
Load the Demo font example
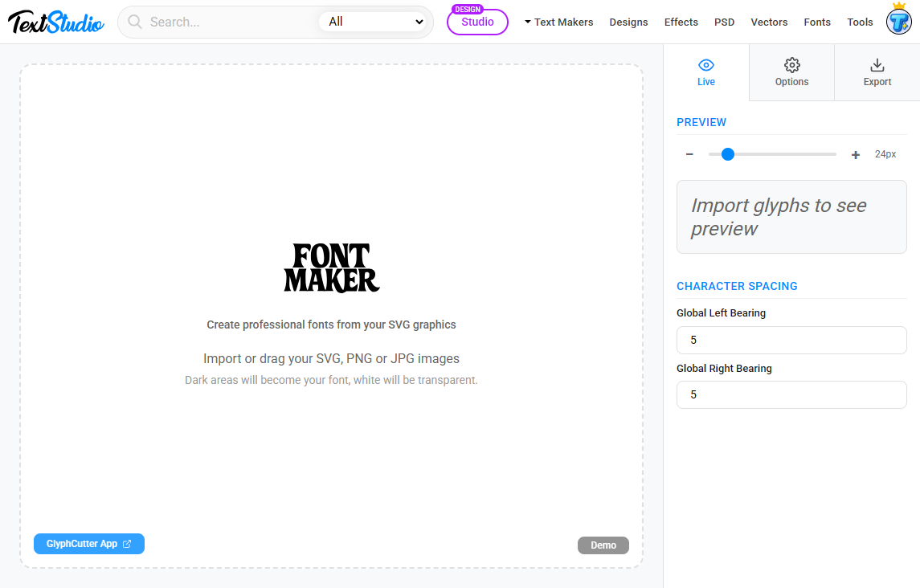pyautogui.click(x=603, y=545)
